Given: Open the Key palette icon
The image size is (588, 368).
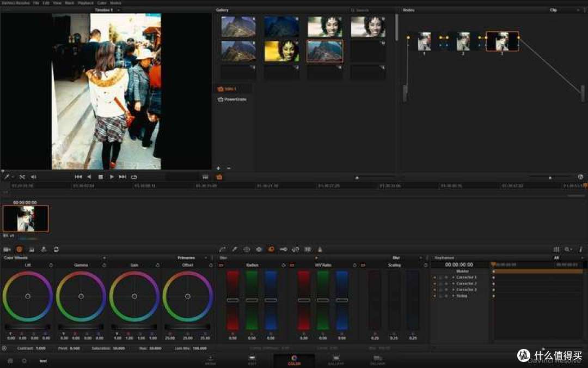Looking at the screenshot, I should click(x=283, y=249).
